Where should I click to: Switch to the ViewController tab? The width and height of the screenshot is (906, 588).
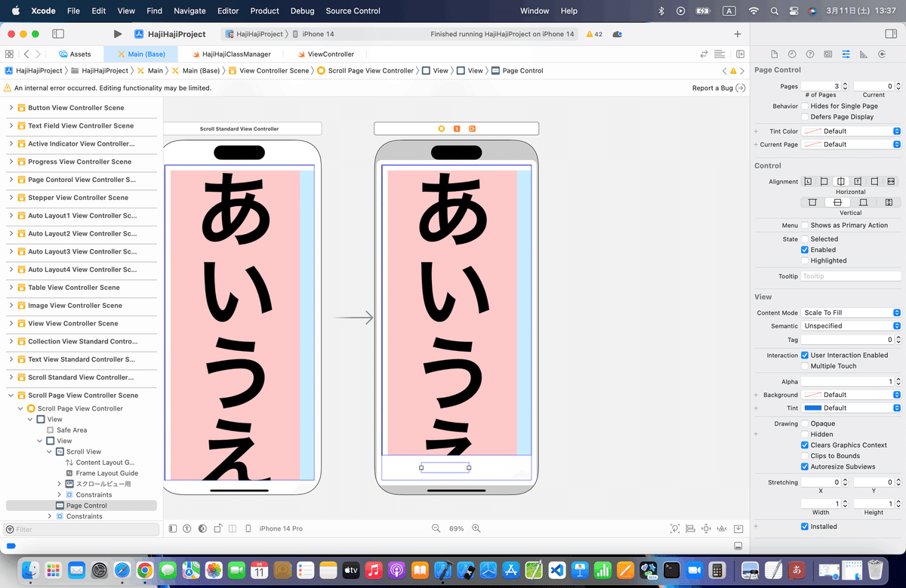coord(325,54)
